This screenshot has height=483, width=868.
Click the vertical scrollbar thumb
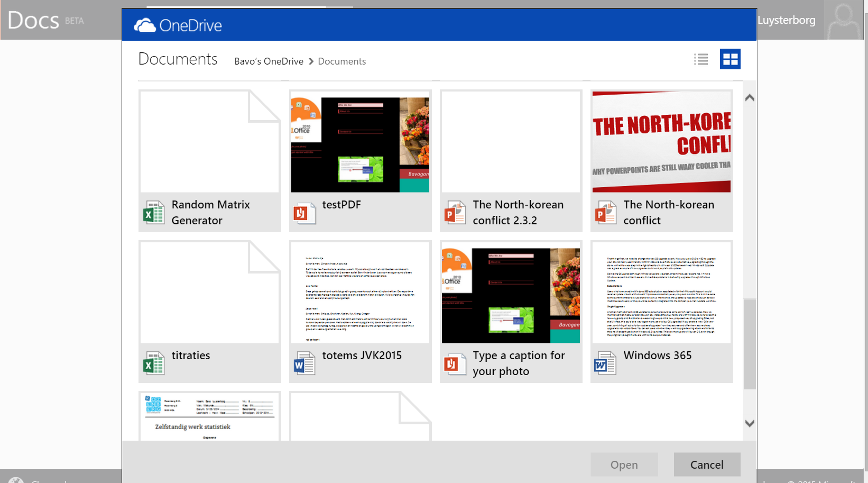tap(750, 344)
